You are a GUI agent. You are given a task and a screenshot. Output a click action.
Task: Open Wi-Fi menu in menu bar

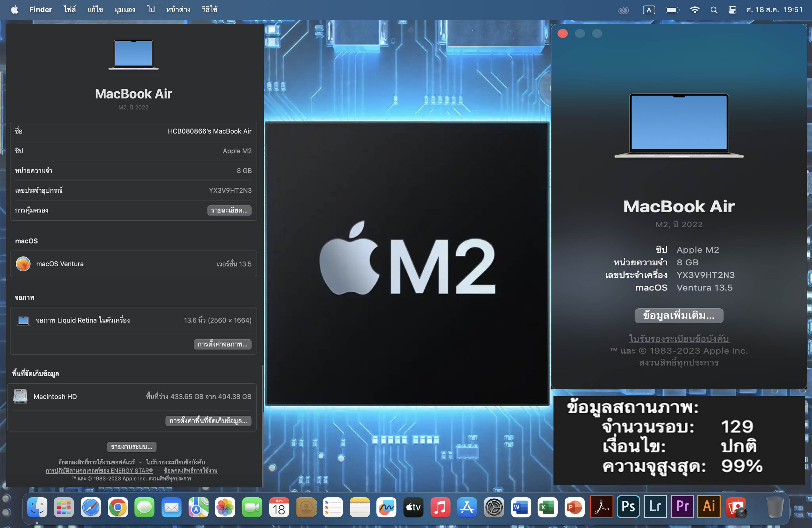click(695, 10)
